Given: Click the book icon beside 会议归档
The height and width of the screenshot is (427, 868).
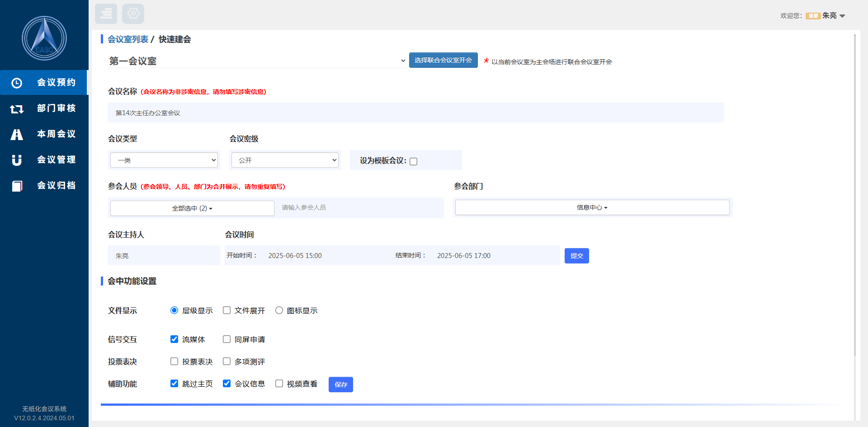Looking at the screenshot, I should pyautogui.click(x=17, y=186).
